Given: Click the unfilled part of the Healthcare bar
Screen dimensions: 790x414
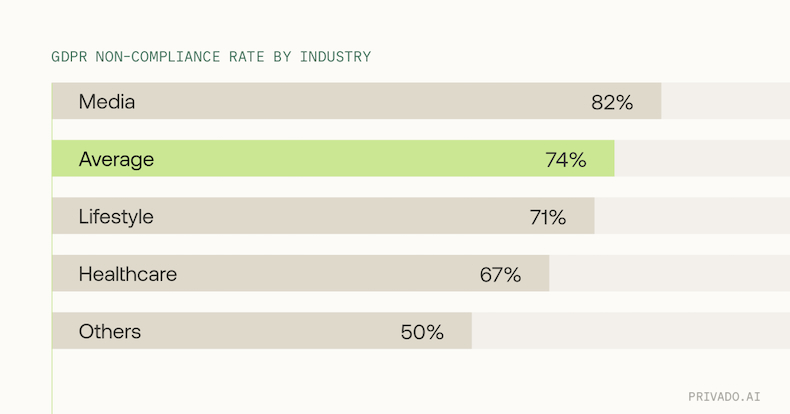Looking at the screenshot, I should pyautogui.click(x=668, y=274).
